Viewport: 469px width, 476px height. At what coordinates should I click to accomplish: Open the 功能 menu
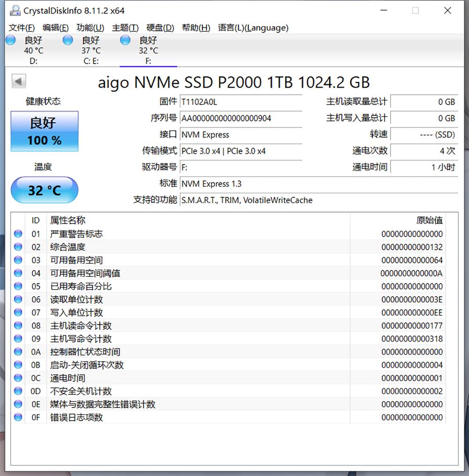(90, 28)
